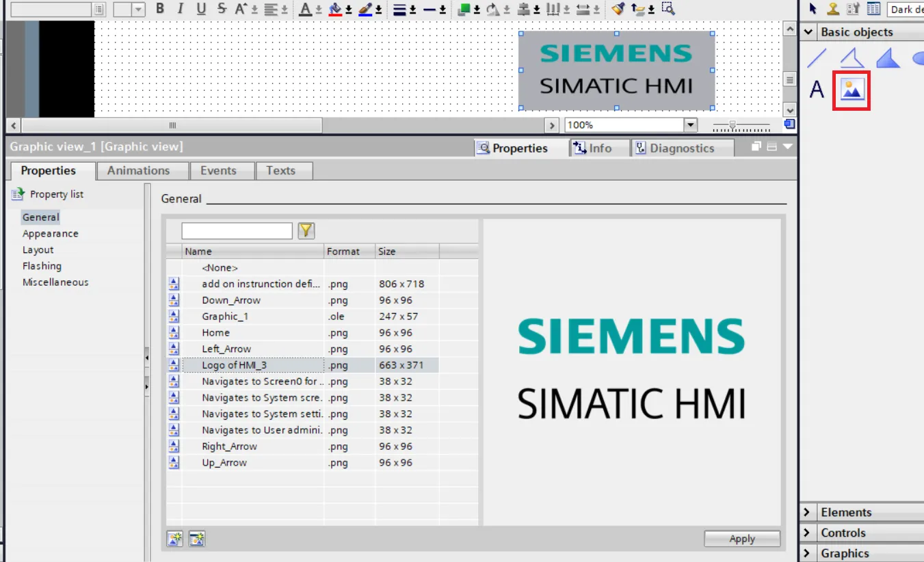Select the Home graphic in the list
Image resolution: width=924 pixels, height=562 pixels.
coord(215,333)
